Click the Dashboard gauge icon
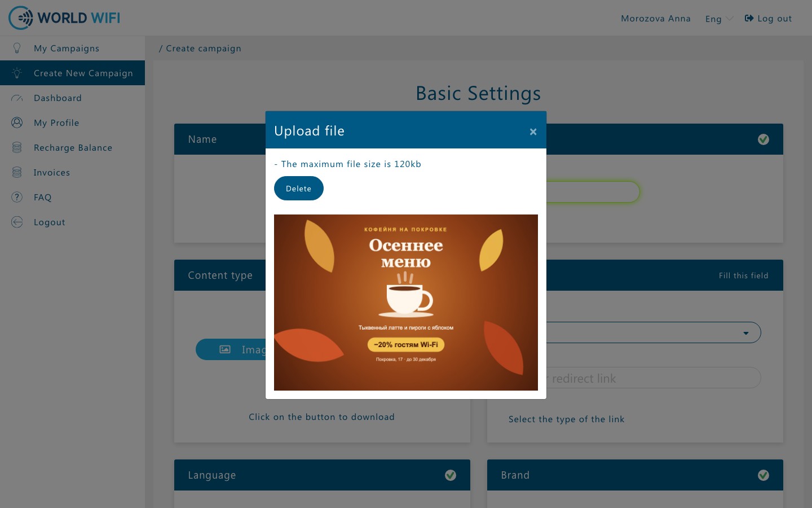Viewport: 812px width, 508px height. tap(17, 98)
